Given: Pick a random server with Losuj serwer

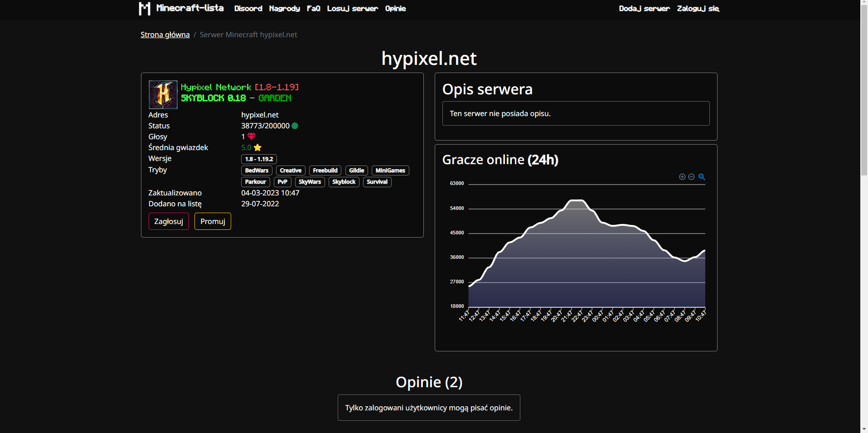Looking at the screenshot, I should (352, 9).
